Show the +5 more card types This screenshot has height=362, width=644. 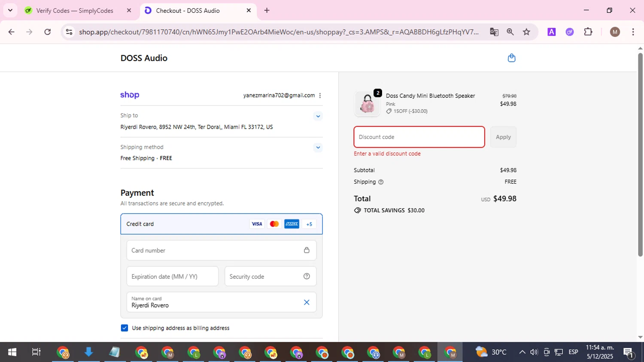(x=309, y=224)
